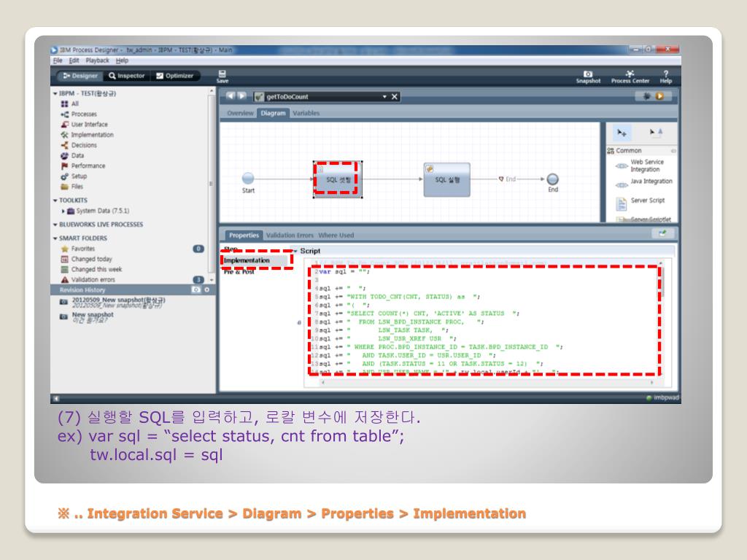Switch to Designer view

tap(80, 76)
